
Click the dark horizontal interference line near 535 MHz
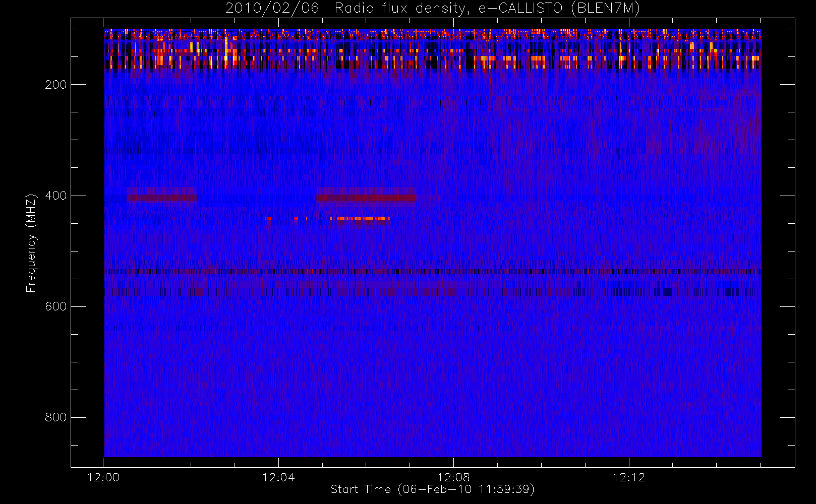(x=433, y=272)
